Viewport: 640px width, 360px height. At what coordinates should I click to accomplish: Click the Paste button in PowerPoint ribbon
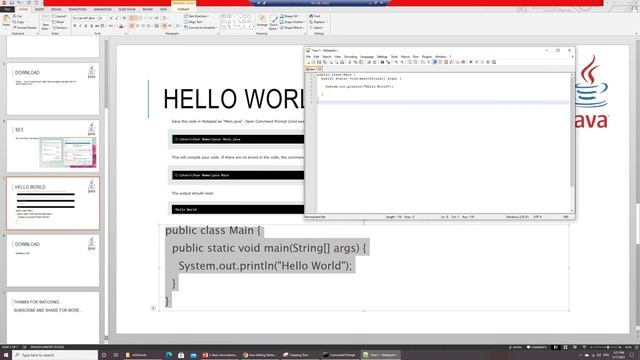click(x=6, y=21)
